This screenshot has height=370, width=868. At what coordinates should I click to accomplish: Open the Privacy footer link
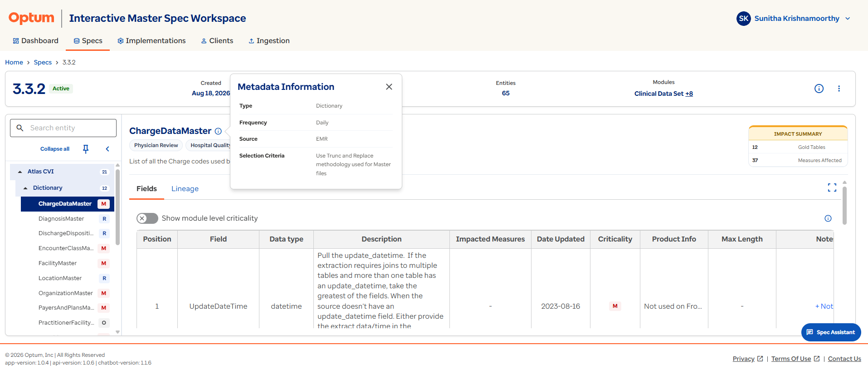(x=748, y=359)
